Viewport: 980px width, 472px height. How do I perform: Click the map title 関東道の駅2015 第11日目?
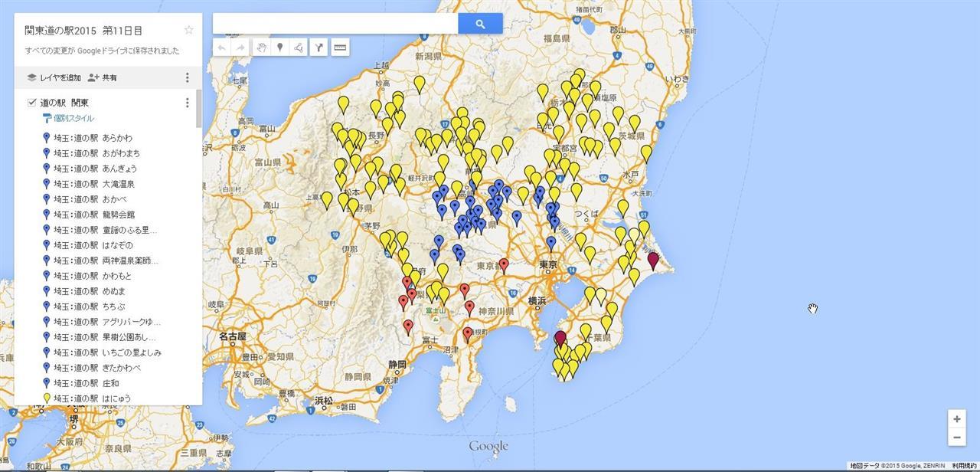coord(83,31)
